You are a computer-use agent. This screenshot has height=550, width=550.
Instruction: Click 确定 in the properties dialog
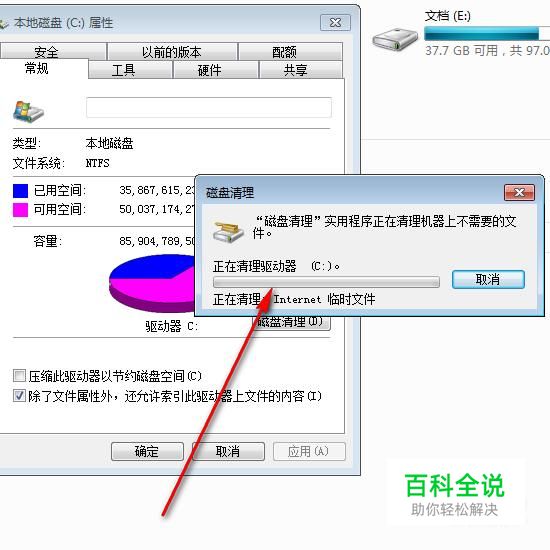tap(147, 451)
